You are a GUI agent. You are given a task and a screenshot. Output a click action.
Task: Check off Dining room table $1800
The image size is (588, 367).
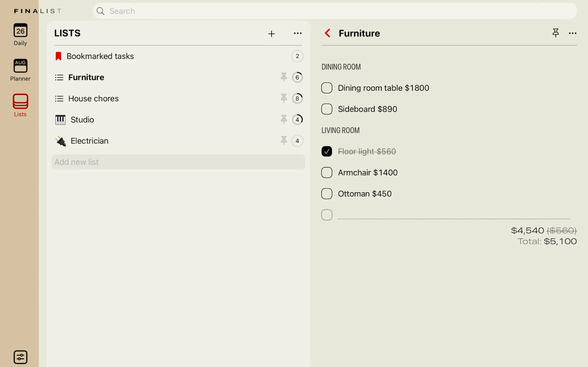327,88
